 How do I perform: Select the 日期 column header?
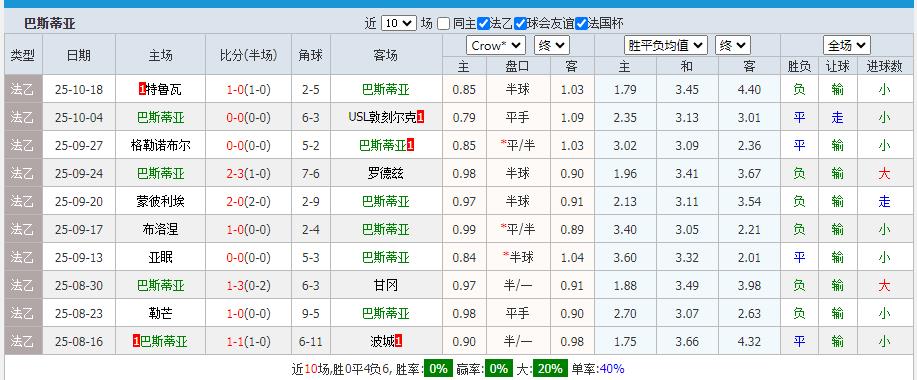point(79,55)
